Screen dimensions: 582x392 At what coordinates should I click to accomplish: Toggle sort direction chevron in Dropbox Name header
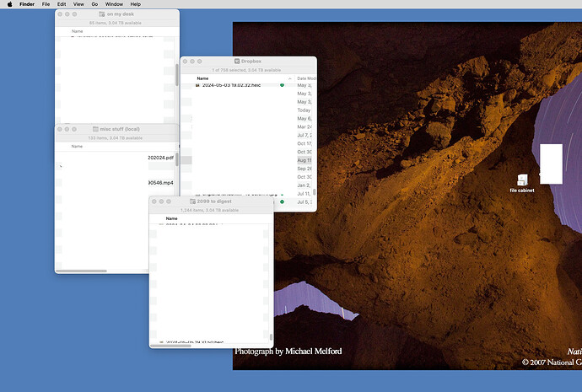coord(290,78)
